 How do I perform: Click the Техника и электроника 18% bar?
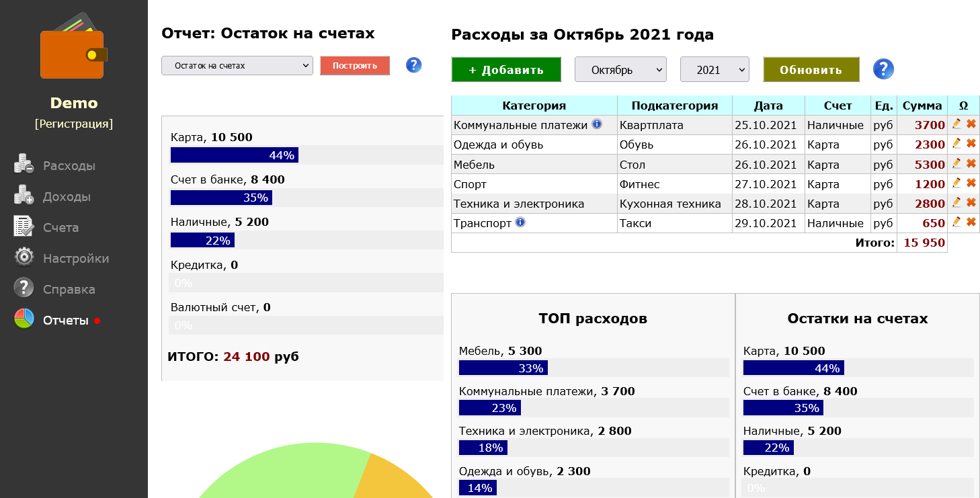[x=483, y=448]
